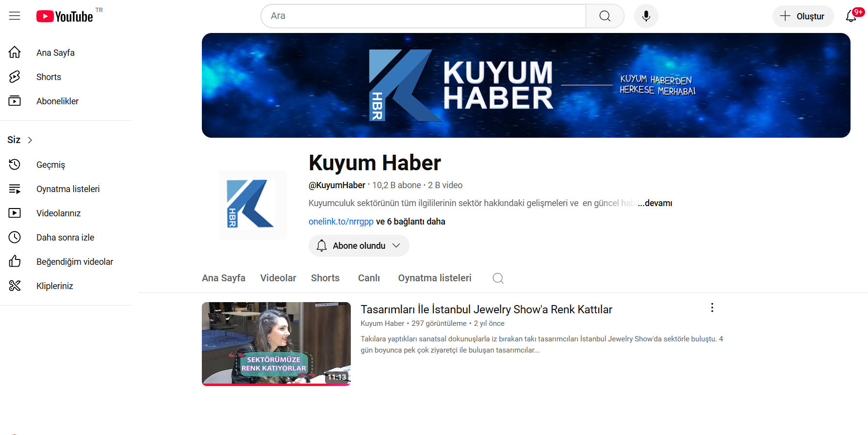Open channel Oynatma listeleri tab
Viewport: 868px width, 435px height.
tap(435, 278)
